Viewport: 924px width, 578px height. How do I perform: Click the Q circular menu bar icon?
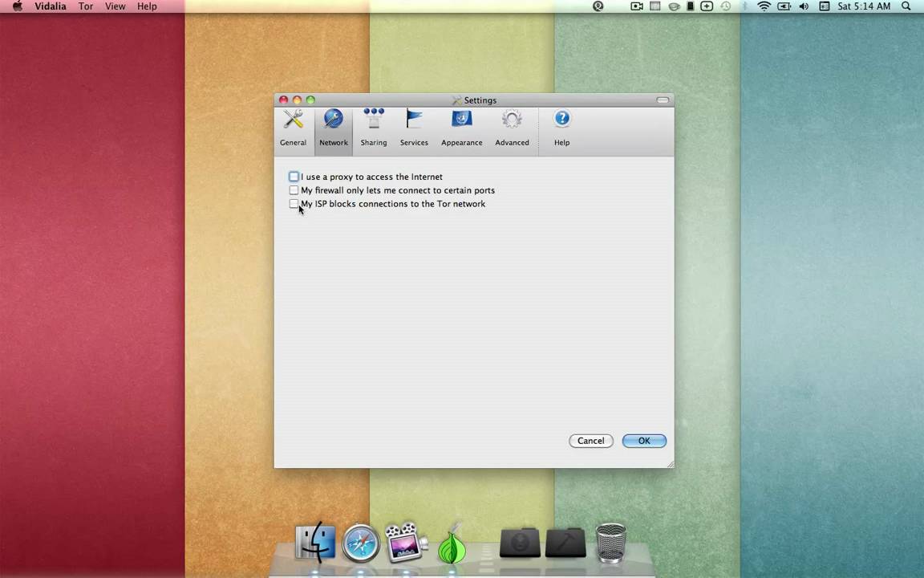tap(598, 6)
